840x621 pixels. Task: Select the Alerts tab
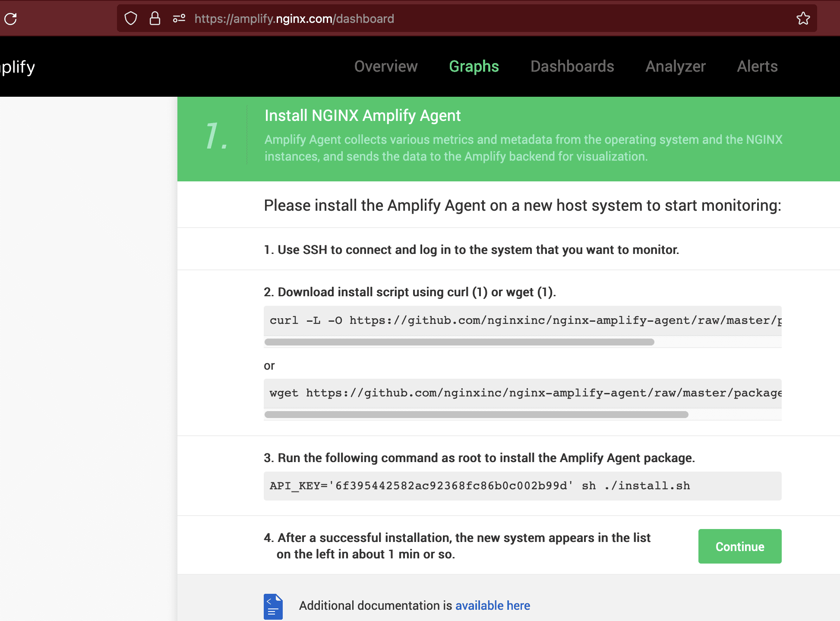click(x=757, y=67)
